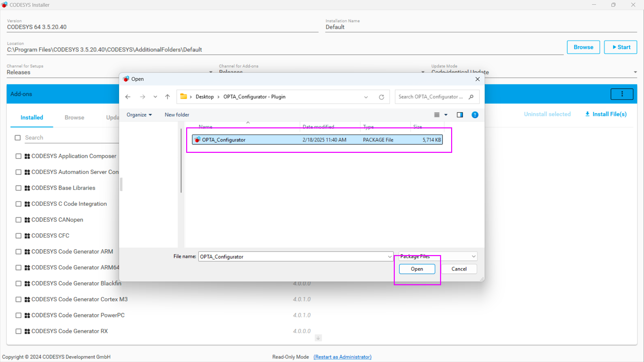
Task: Switch to the Browse add-ons tab
Action: [74, 118]
